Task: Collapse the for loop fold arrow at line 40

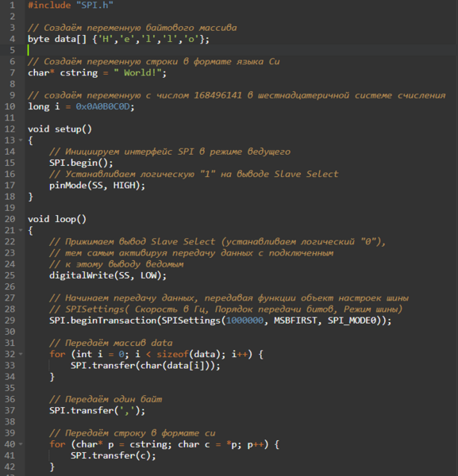Action: 21,444
